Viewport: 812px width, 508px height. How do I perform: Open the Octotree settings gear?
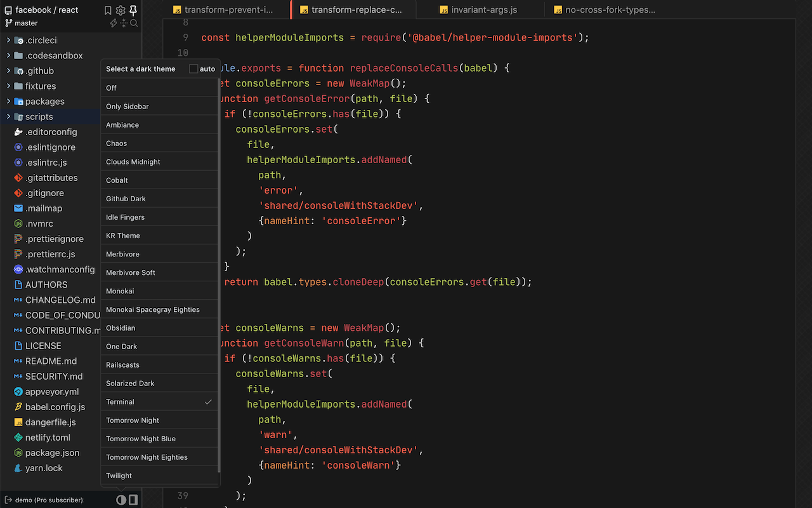click(121, 10)
